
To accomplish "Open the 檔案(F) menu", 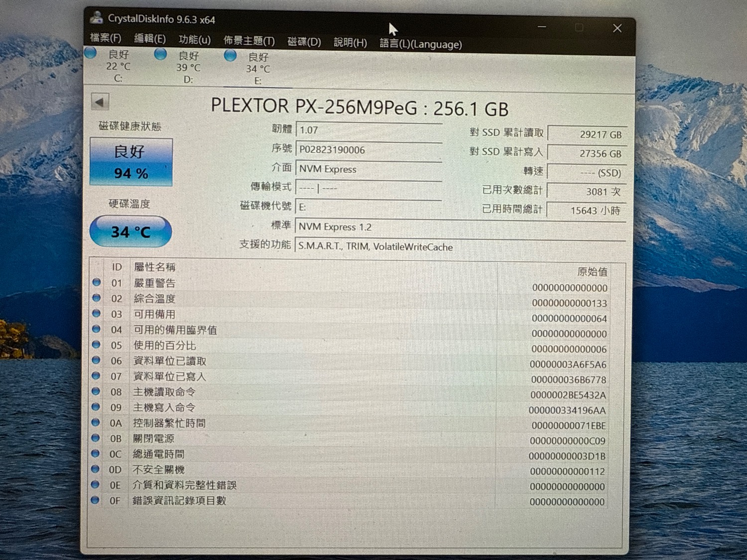I will (106, 38).
